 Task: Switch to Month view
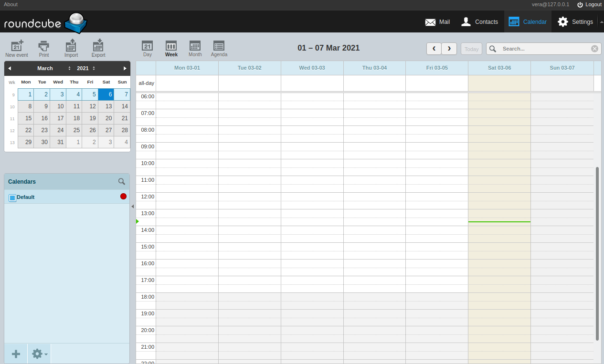point(195,49)
